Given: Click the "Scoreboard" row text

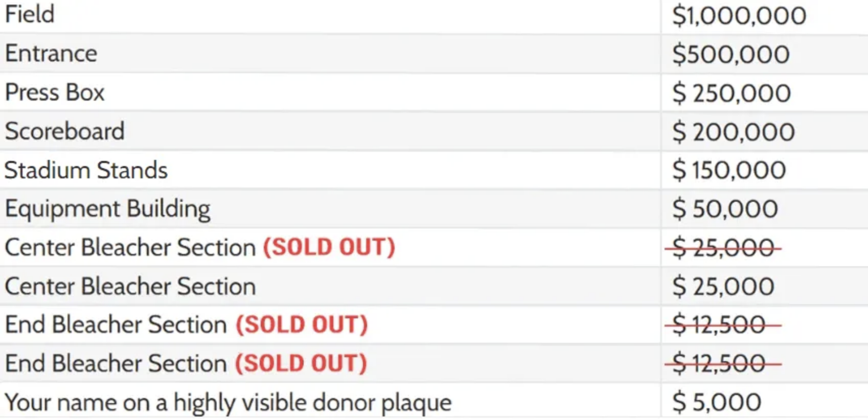Looking at the screenshot, I should pos(65,131).
